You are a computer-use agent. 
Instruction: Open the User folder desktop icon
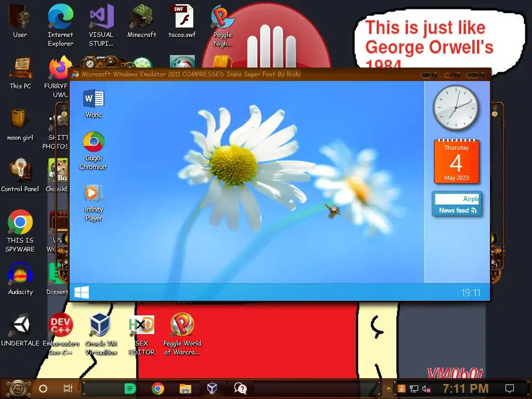point(20,20)
